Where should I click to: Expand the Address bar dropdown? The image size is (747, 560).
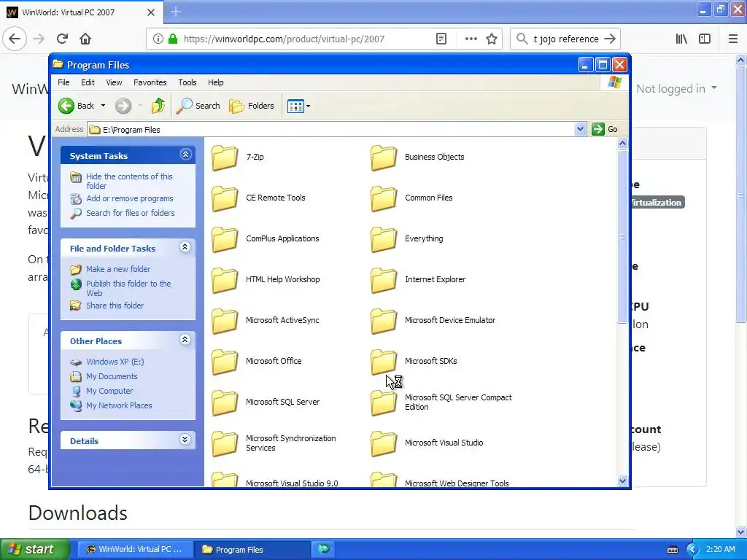[580, 129]
